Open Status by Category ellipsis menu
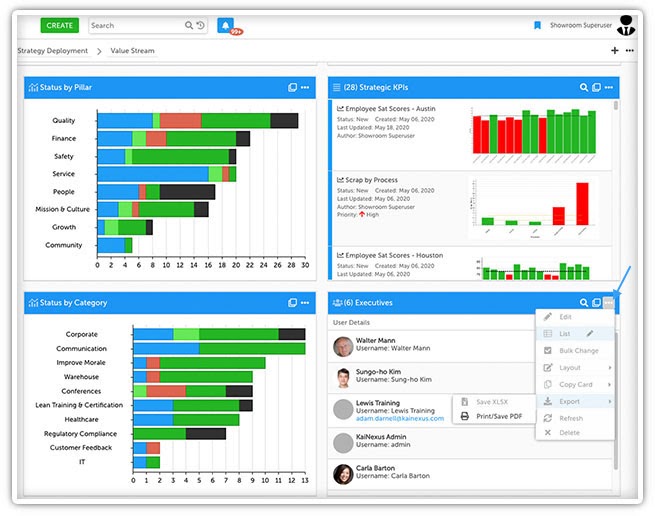Screen dimensions: 655x516 tap(305, 302)
